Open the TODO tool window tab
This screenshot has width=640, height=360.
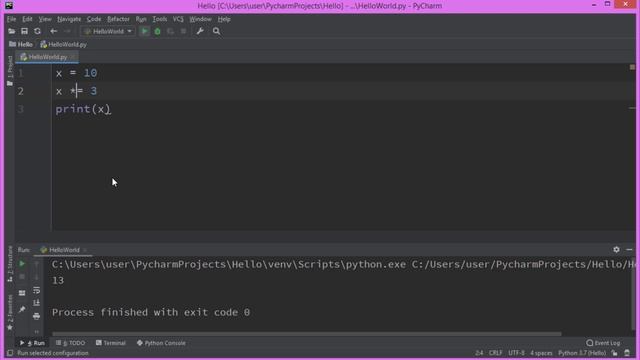tap(71, 343)
